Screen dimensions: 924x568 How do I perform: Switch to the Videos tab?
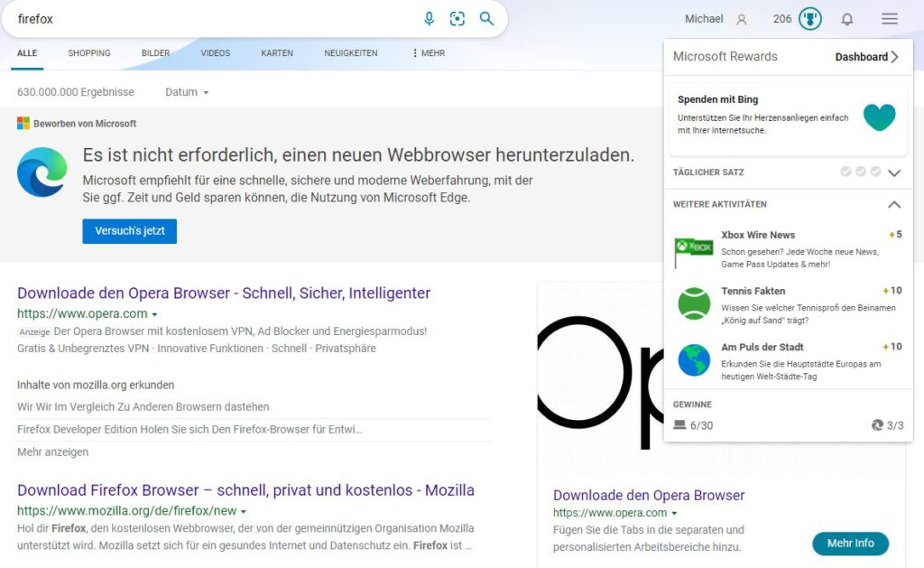(215, 53)
